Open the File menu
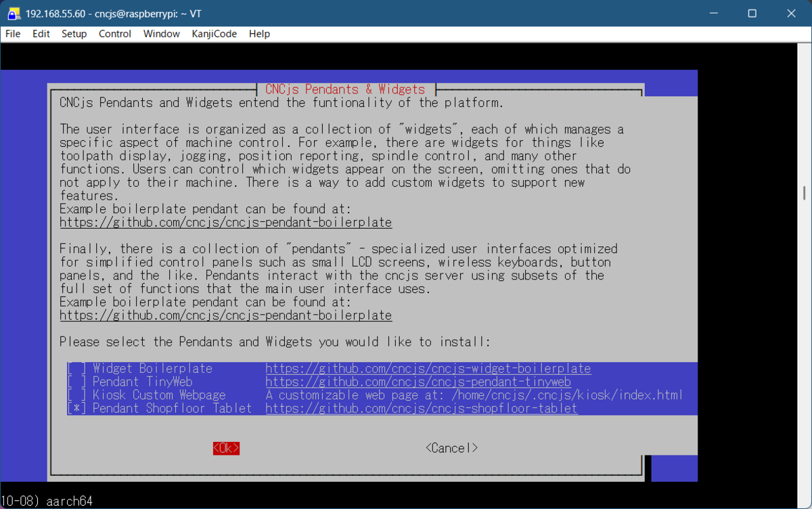Screen dimensions: 812x509 13,34
